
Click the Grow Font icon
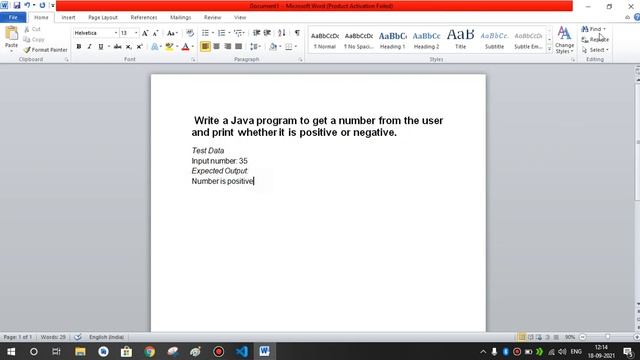click(145, 33)
